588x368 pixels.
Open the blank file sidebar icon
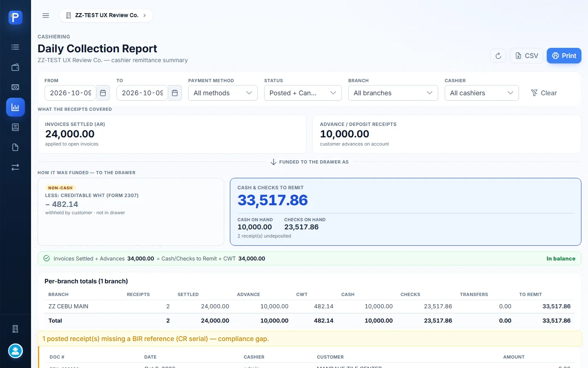(x=16, y=147)
